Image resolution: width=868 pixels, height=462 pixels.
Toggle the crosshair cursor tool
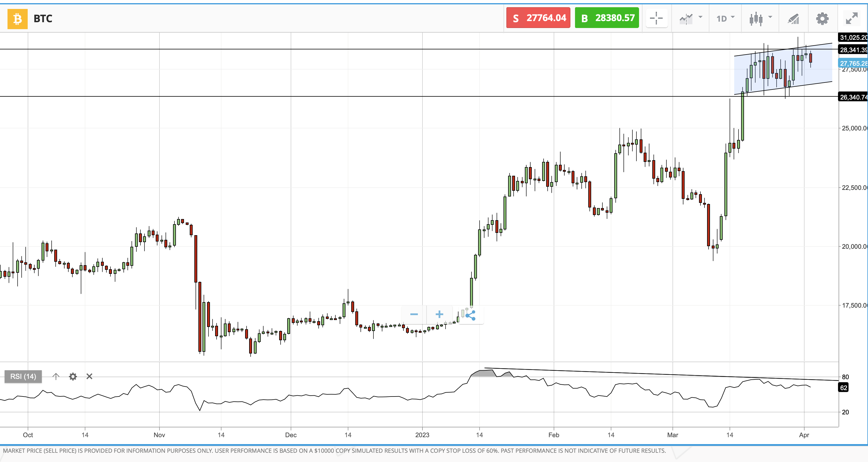click(656, 18)
